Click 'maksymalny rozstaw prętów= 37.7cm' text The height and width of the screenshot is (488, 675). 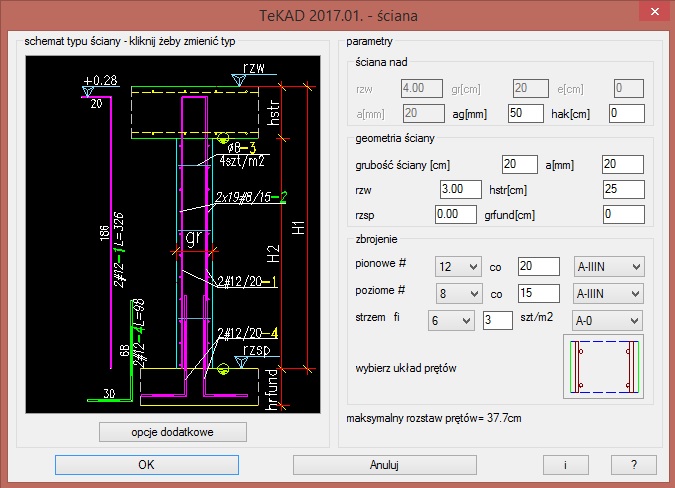[434, 418]
